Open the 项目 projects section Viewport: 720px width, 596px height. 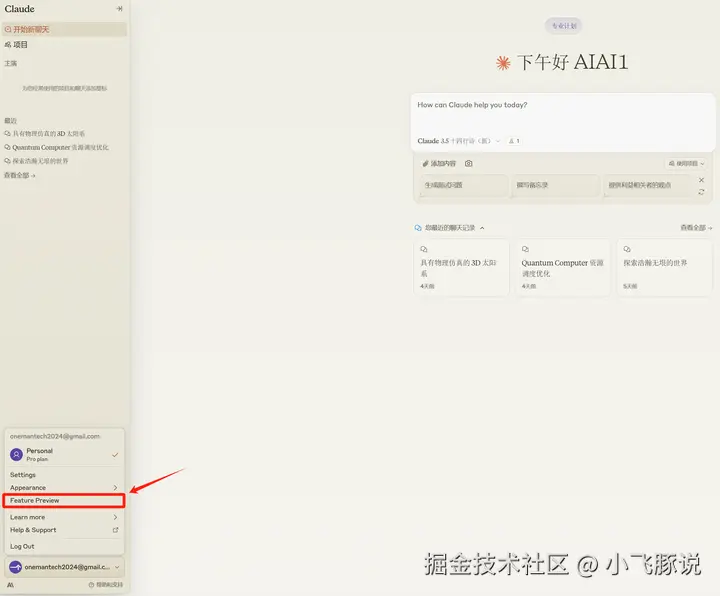[x=17, y=45]
